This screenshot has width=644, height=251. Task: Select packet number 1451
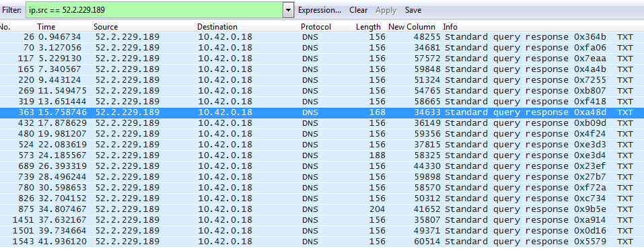(322, 220)
